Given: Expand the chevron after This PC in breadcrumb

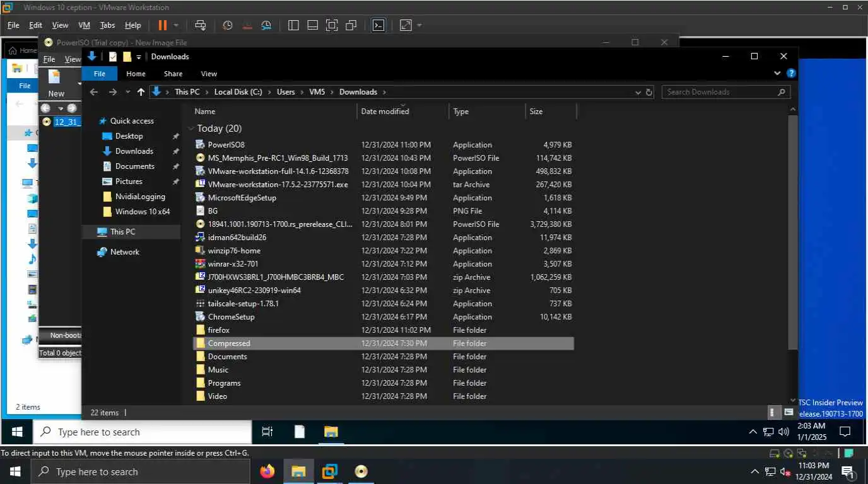Looking at the screenshot, I should [207, 92].
